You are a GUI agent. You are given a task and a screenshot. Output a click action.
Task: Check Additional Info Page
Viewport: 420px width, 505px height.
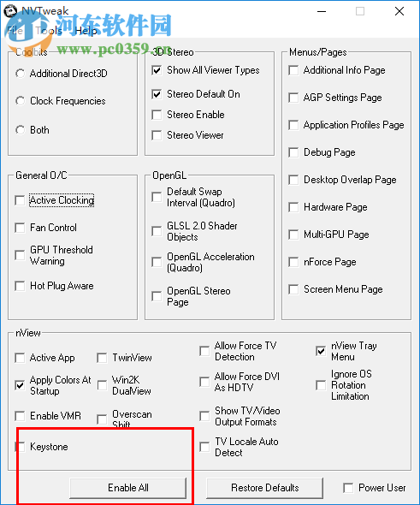click(x=293, y=70)
